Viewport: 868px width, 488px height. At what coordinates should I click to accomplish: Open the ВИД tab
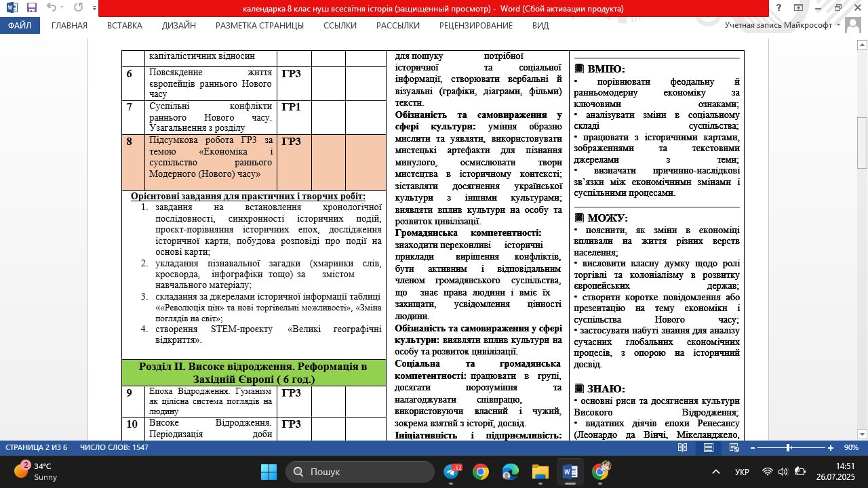tap(540, 25)
